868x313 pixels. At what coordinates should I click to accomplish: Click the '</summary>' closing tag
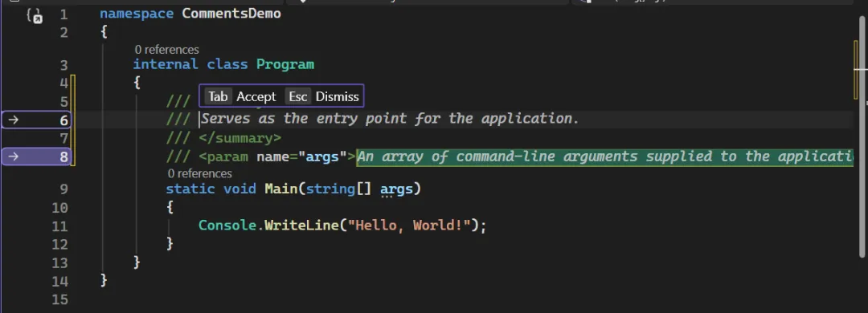pyautogui.click(x=240, y=138)
